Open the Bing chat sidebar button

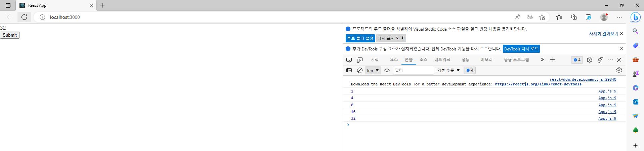(x=635, y=17)
